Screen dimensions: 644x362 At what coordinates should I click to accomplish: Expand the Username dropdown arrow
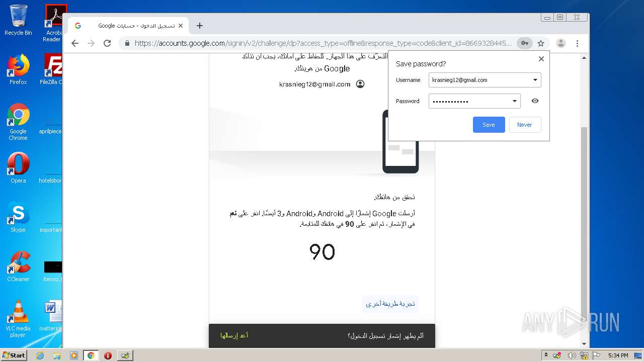[535, 80]
